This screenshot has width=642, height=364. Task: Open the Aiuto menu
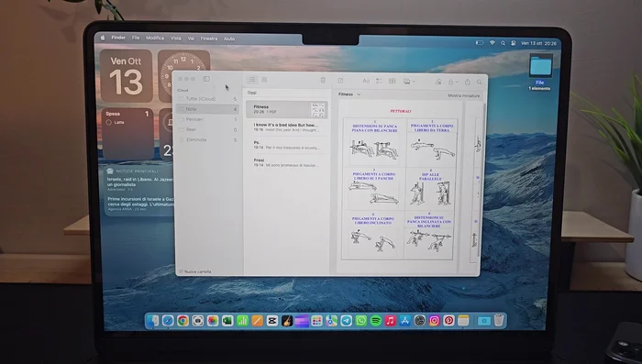click(x=229, y=39)
